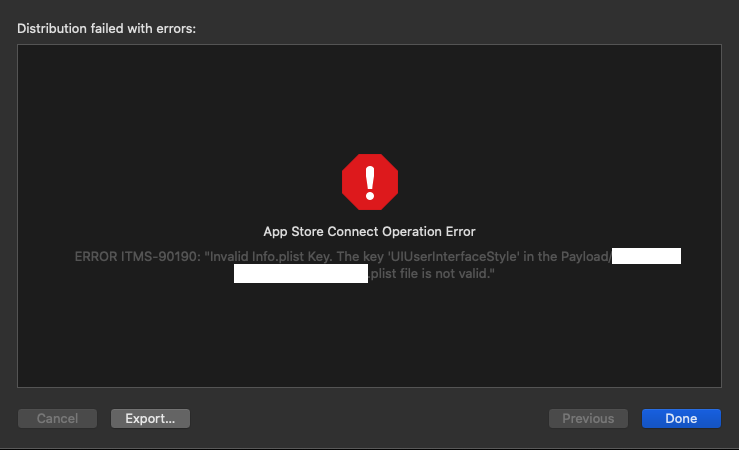Screen dimensions: 739x450
Task: Click the disabled Previous button
Action: coord(588,419)
